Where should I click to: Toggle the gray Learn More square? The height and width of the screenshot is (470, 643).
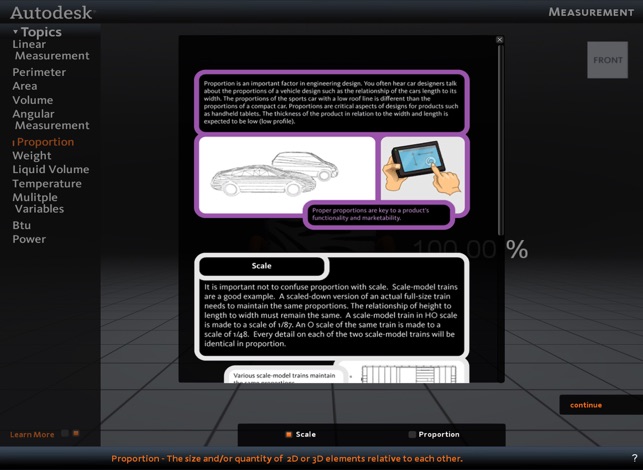click(65, 433)
